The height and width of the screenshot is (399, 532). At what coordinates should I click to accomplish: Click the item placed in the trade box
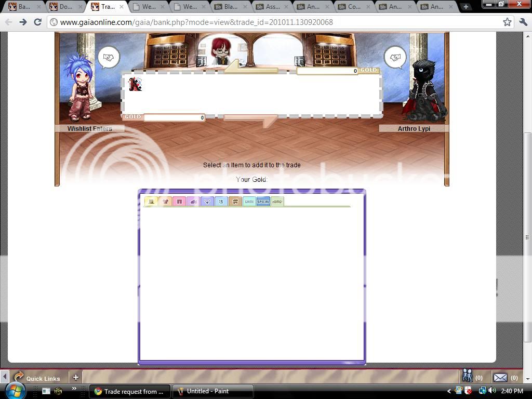(x=135, y=84)
